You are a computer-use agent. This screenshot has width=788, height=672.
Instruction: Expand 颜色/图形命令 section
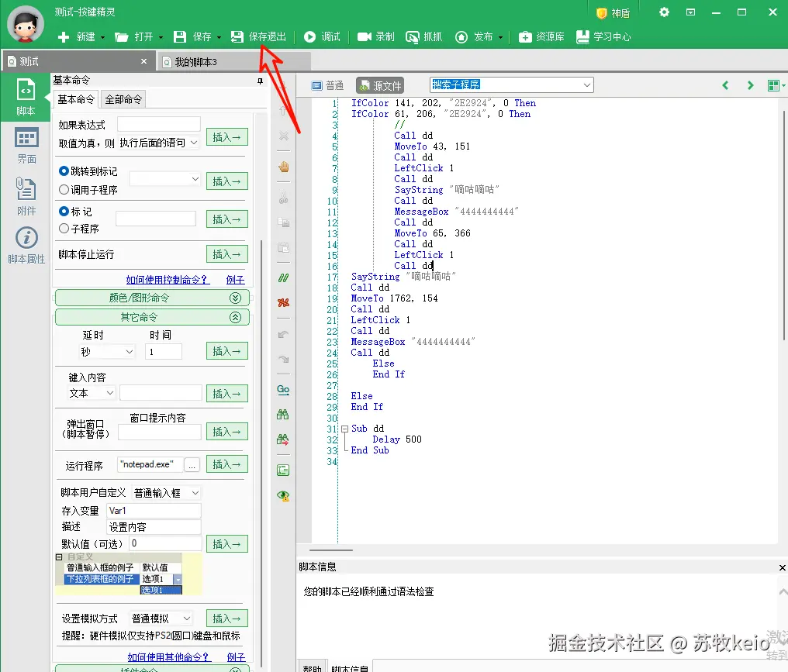point(235,298)
